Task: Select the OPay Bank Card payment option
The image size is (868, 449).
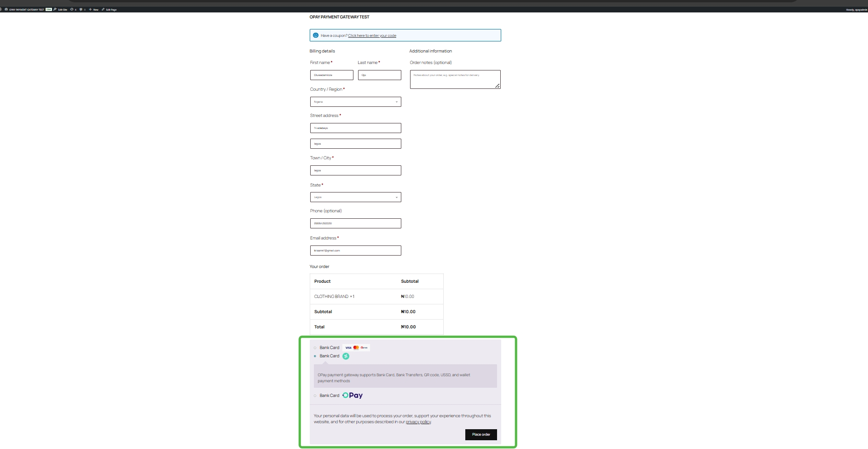Action: [x=315, y=396]
